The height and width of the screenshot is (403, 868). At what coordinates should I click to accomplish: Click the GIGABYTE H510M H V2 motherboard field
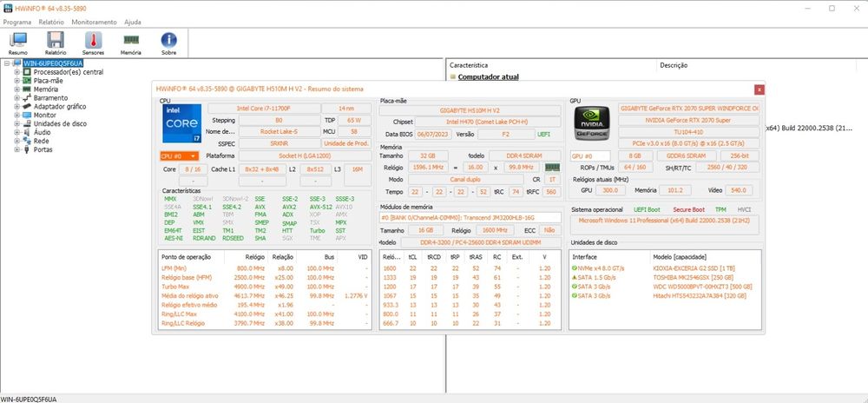pos(470,110)
